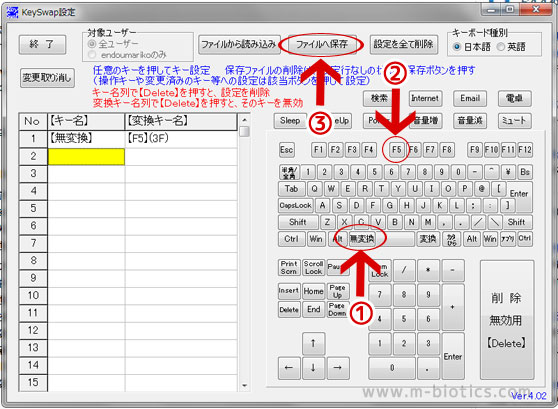
Task: Click table scrollbar up arrow
Action: pyautogui.click(x=244, y=119)
